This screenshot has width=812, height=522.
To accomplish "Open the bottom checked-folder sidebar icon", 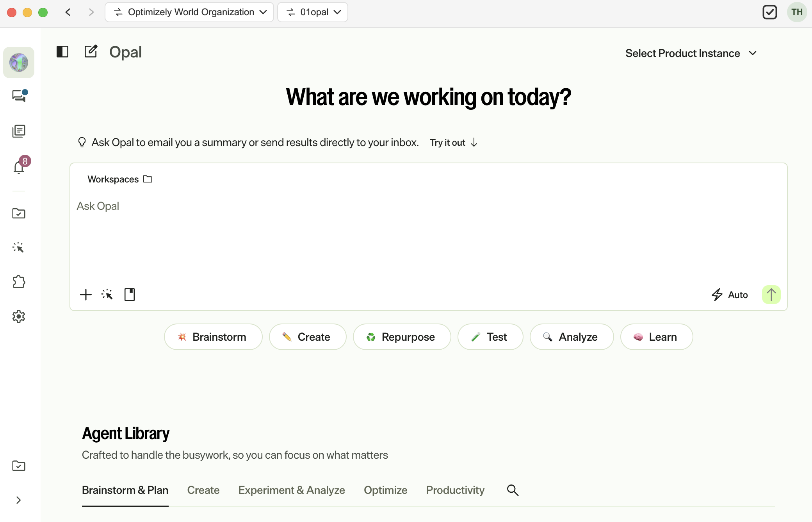I will click(19, 465).
